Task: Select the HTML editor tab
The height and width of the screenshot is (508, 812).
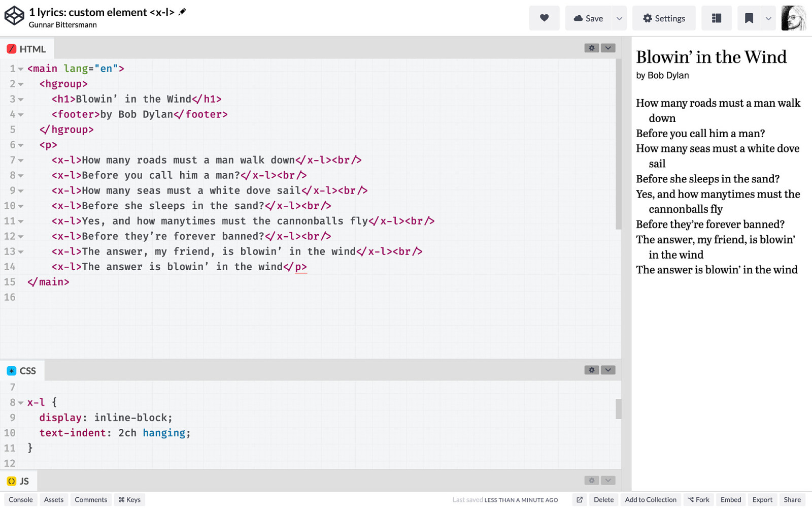Action: [x=26, y=49]
